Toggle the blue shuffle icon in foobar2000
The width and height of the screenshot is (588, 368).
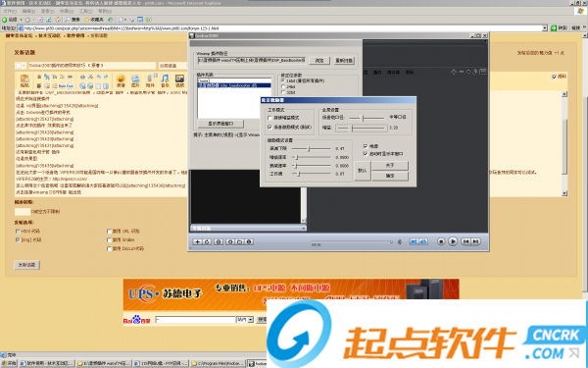pyautogui.click(x=414, y=241)
